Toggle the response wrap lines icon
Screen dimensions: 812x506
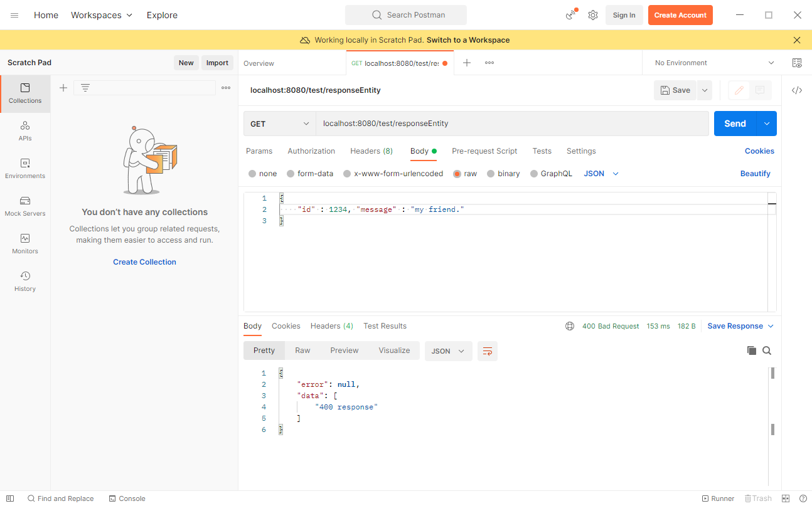pos(488,351)
